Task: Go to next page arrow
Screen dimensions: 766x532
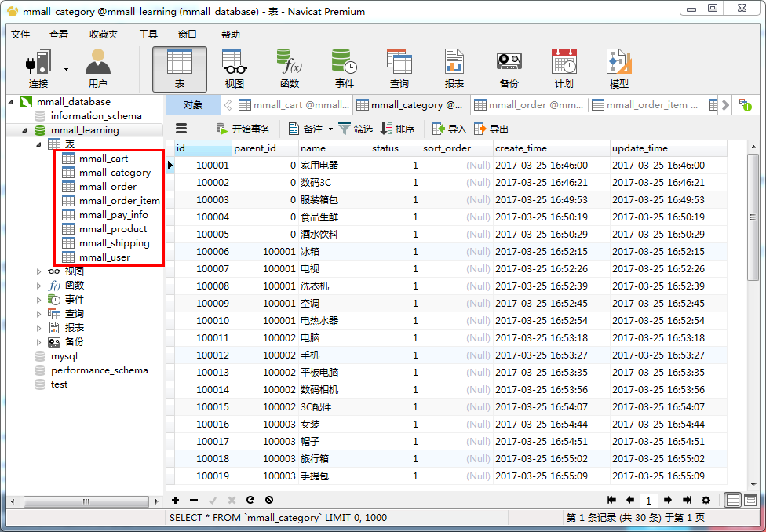Action: tap(668, 500)
